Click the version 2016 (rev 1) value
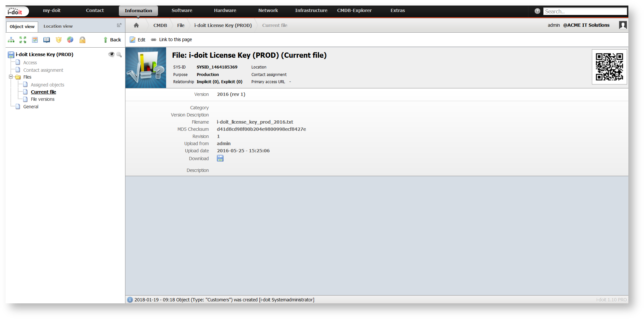Viewport: 644px width, 319px height. click(231, 94)
